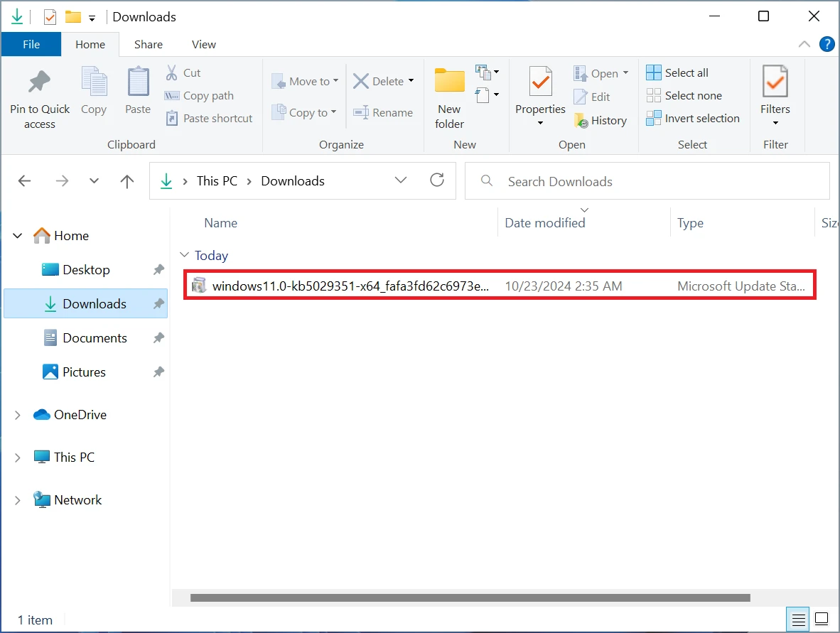Click the windows11.0-kb5029351 file icon
Screen dimensions: 840x633
tap(199, 286)
